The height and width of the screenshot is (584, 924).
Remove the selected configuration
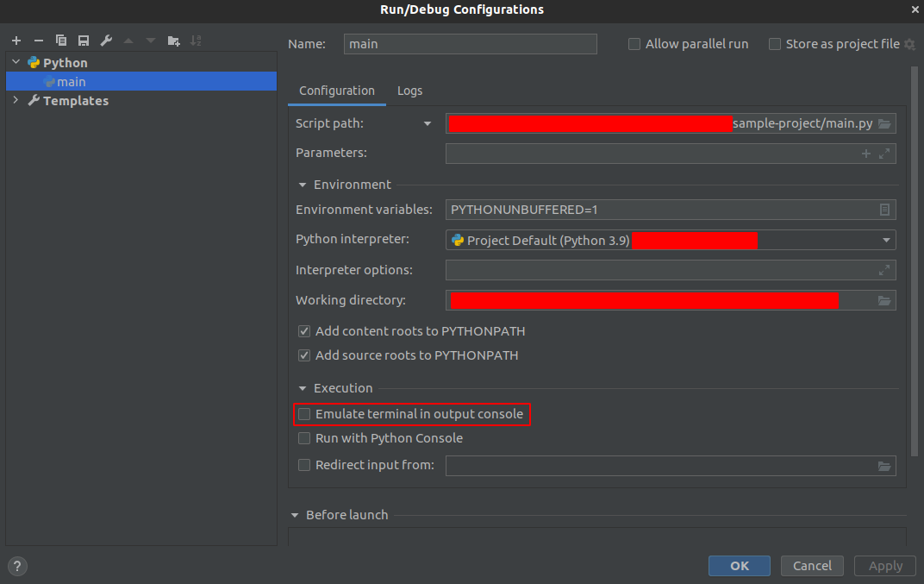coord(38,40)
